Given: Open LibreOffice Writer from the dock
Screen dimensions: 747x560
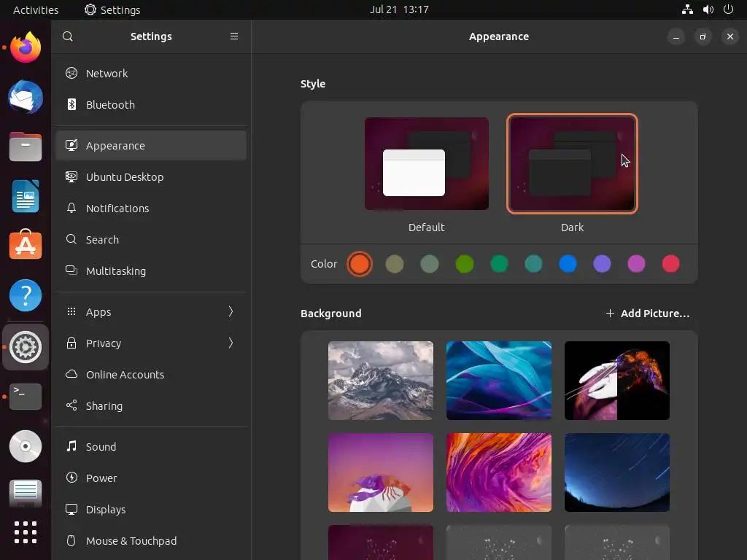Looking at the screenshot, I should tap(26, 196).
